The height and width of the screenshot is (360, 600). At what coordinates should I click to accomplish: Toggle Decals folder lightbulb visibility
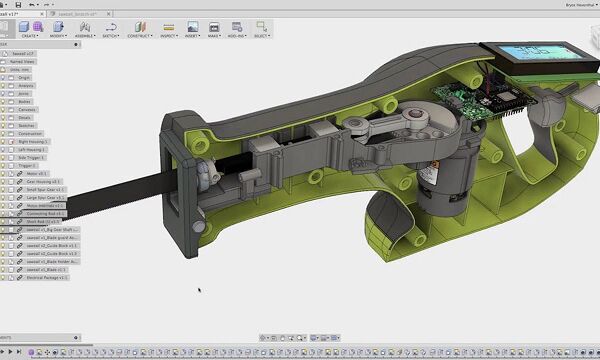pos(3,118)
